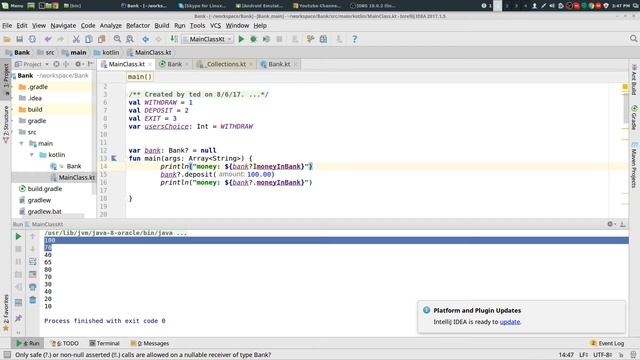Open Run panel settings gear icon

tap(610, 224)
